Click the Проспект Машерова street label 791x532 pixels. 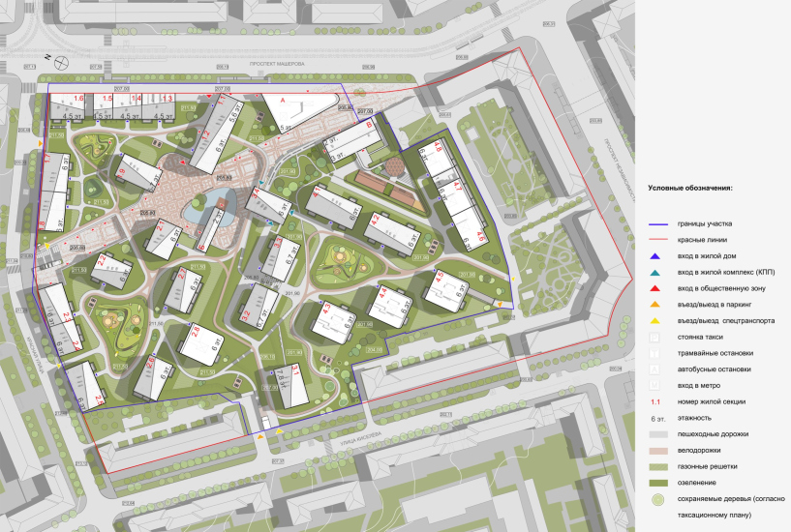coord(276,63)
